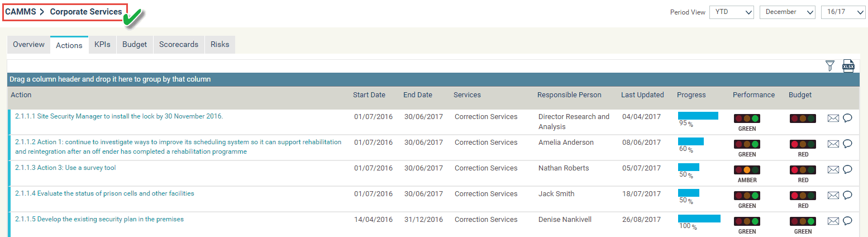
Task: Click envelope icon in Denise Nankivell row
Action: click(833, 221)
